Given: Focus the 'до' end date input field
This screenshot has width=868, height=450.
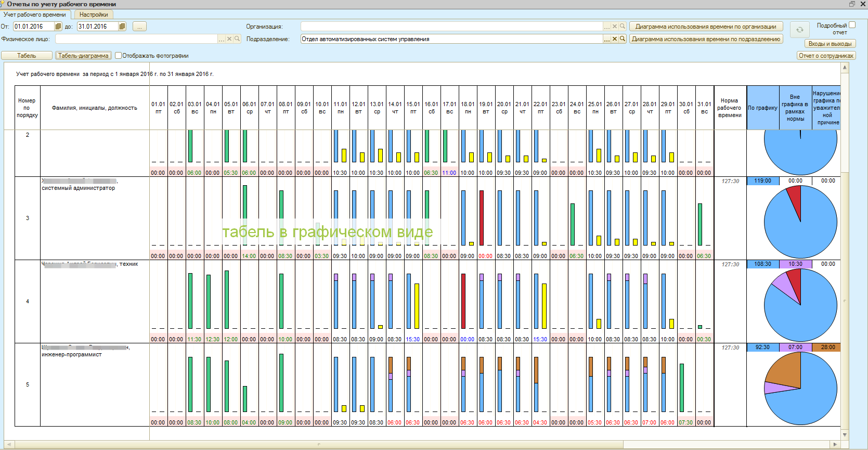Looking at the screenshot, I should click(97, 27).
